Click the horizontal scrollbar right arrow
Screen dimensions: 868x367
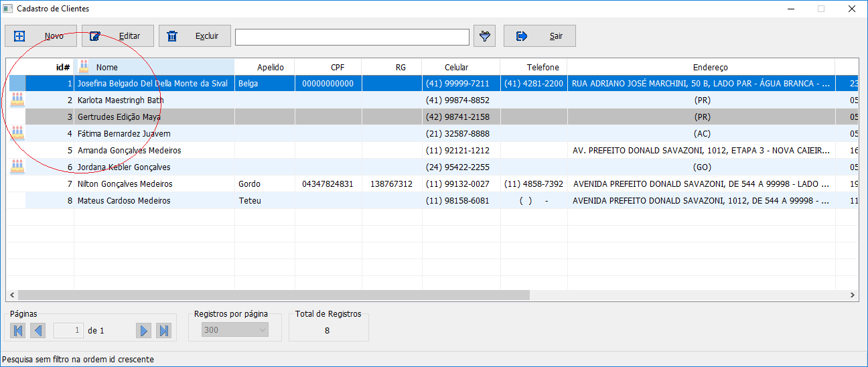pyautogui.click(x=853, y=295)
